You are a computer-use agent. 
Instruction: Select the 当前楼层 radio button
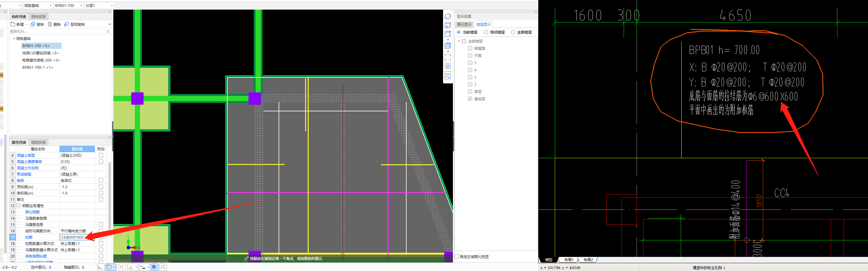pos(459,32)
